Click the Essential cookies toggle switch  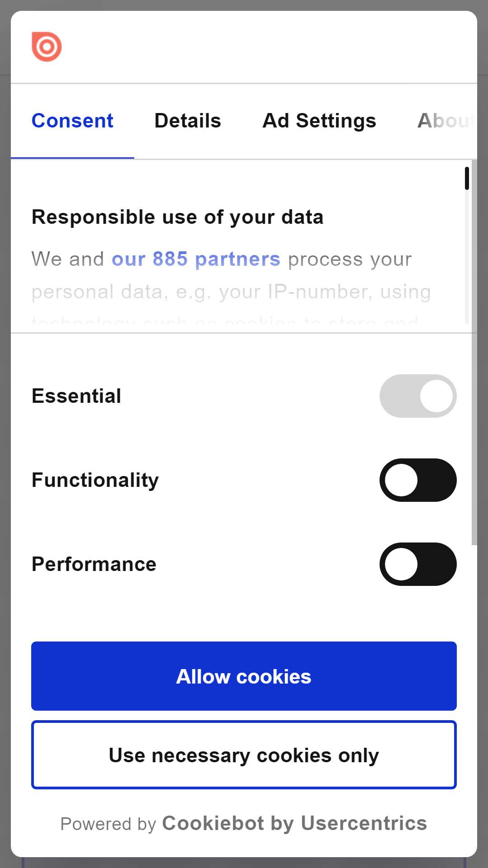click(418, 396)
